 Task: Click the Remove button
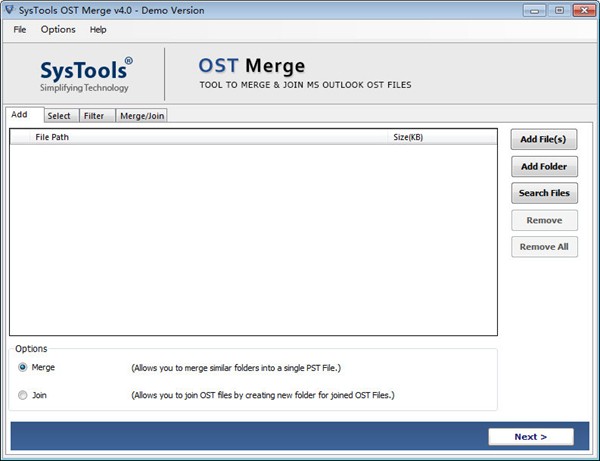coord(544,220)
